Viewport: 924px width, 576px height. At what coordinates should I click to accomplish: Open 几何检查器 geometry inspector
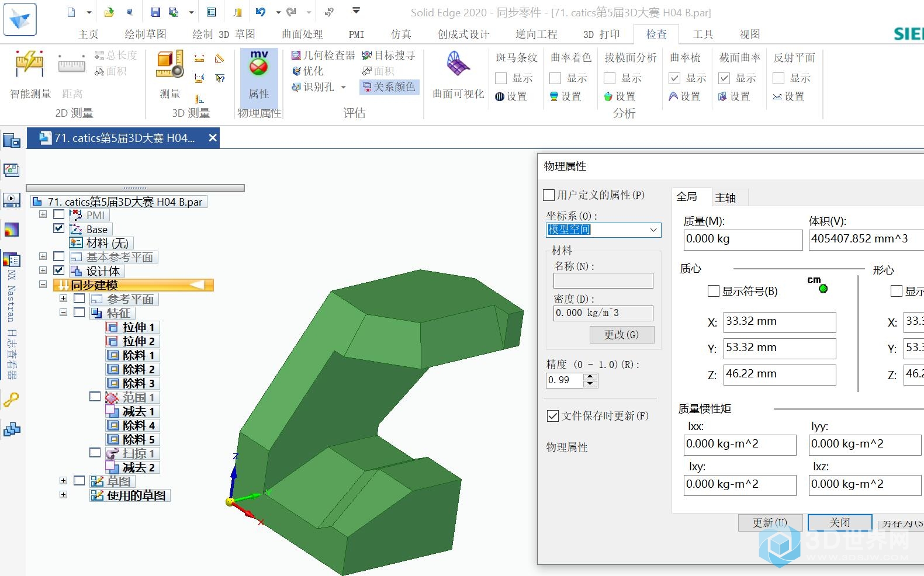(323, 55)
